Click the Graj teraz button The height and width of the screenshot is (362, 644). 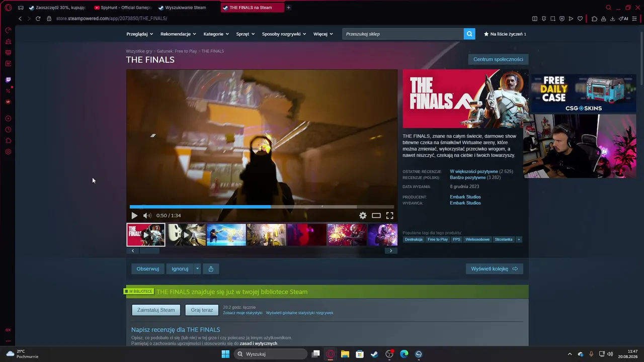click(202, 310)
